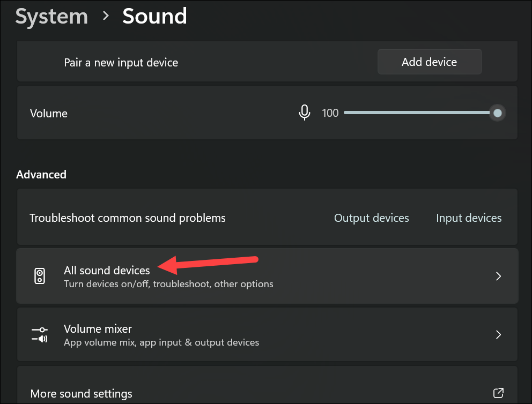Click the external link icon on More sound settings
Viewport: 532px width, 404px height.
(x=498, y=393)
